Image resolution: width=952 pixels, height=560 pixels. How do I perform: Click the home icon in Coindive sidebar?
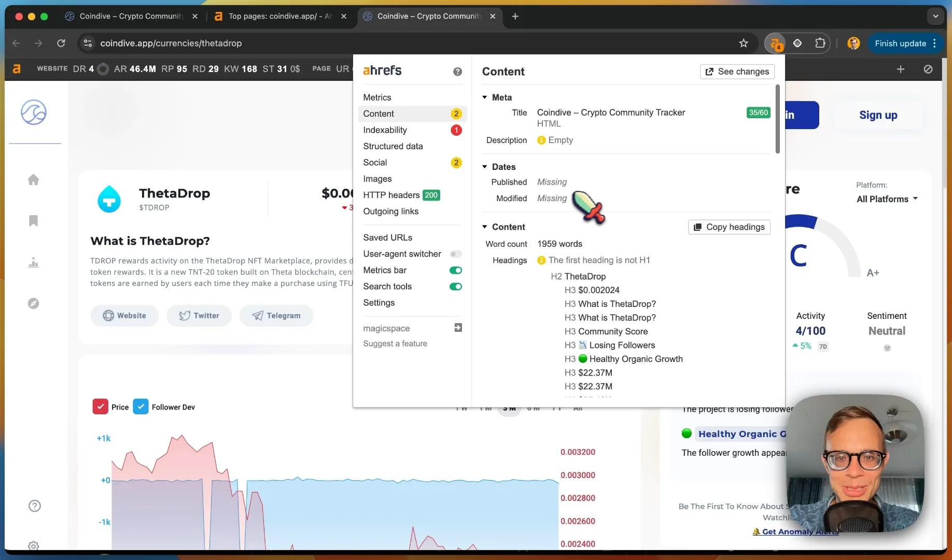(x=33, y=179)
